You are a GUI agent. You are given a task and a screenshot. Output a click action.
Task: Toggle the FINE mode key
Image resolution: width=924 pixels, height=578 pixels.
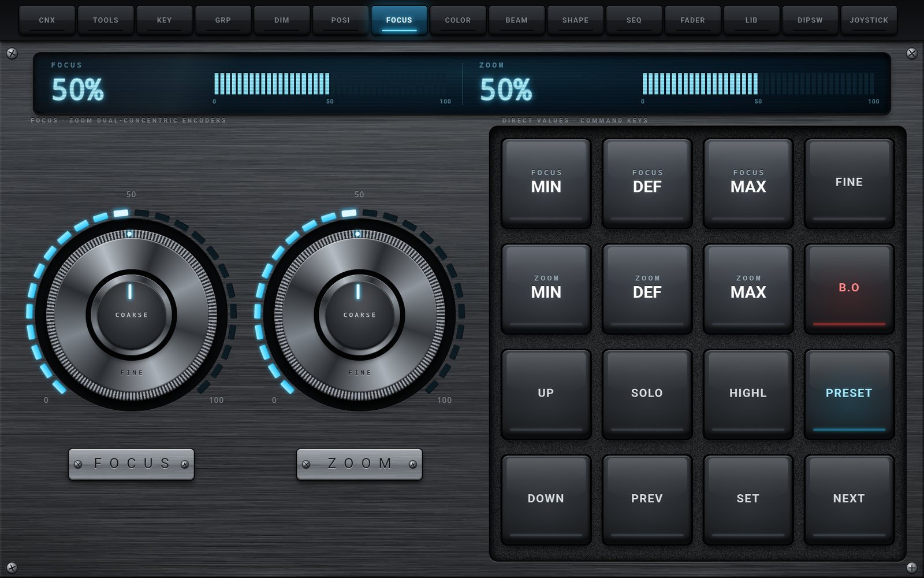point(849,183)
